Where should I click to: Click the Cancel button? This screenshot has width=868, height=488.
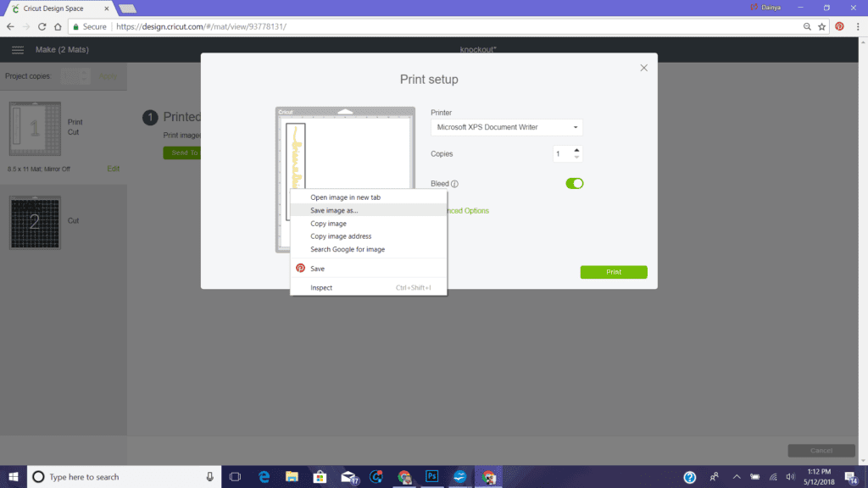[821, 451]
